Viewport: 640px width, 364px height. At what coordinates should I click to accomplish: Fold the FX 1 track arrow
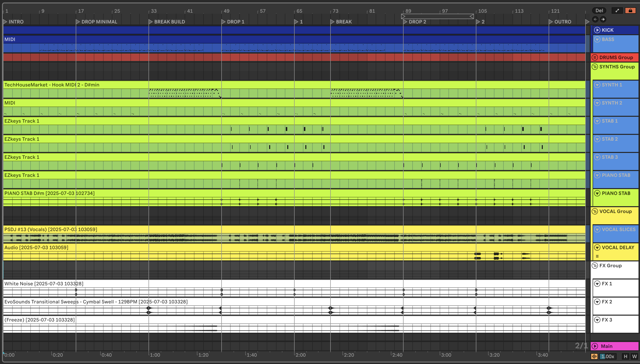point(597,283)
